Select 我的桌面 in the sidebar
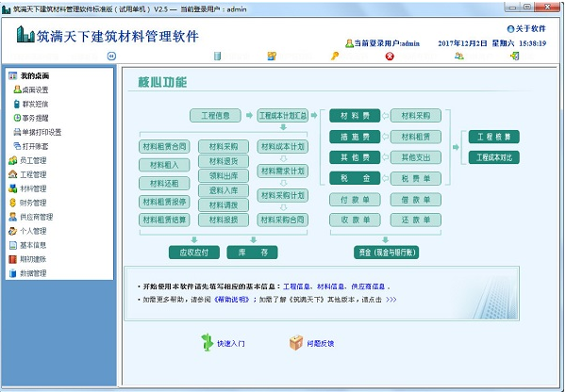The width and height of the screenshot is (566, 392). point(29,75)
